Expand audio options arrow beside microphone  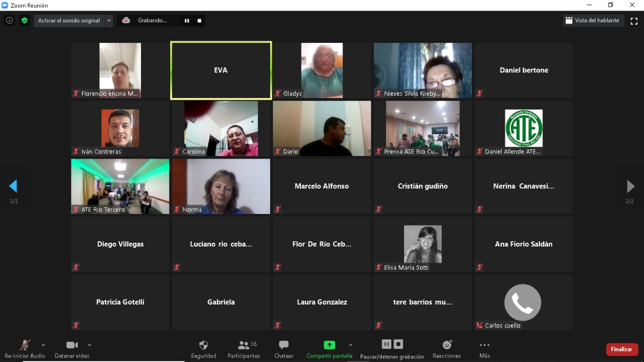pos(43,345)
